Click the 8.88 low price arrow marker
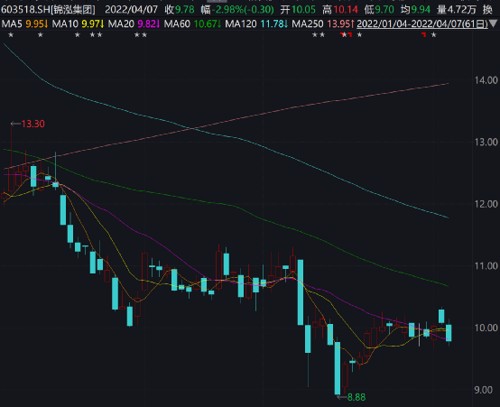 point(351,397)
